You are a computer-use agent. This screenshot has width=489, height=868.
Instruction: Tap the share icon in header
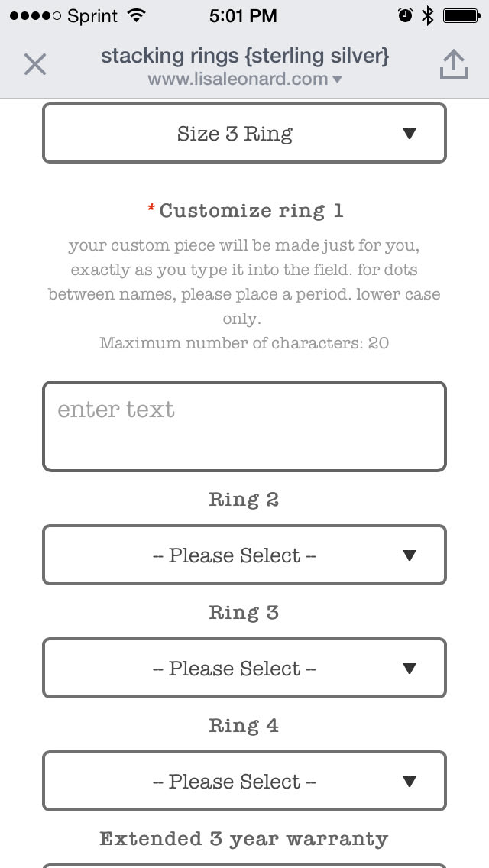pyautogui.click(x=453, y=65)
